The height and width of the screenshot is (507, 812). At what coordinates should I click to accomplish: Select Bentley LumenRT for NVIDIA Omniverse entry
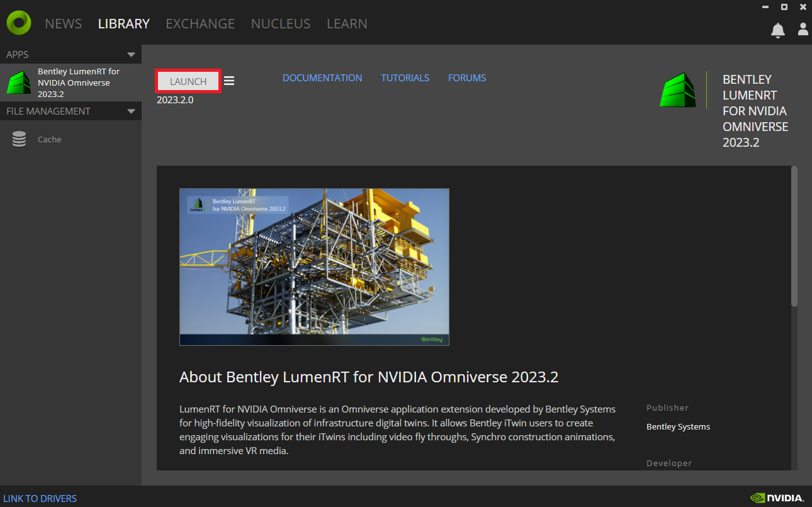[x=70, y=83]
